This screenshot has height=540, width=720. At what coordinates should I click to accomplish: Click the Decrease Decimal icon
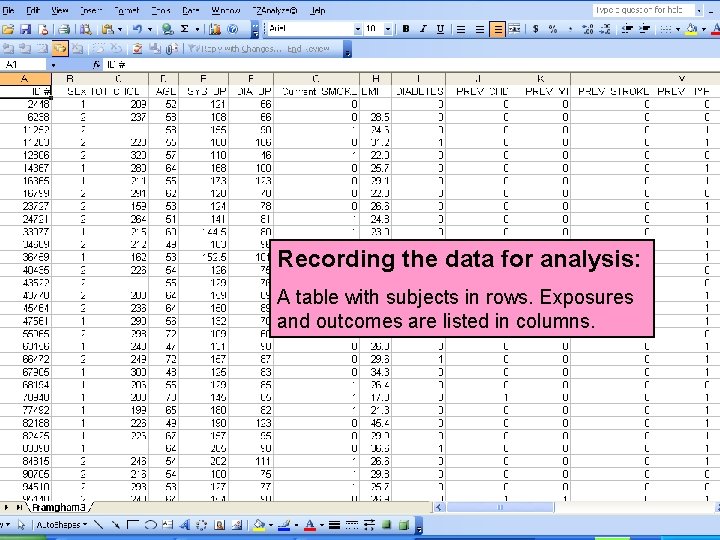605,29
